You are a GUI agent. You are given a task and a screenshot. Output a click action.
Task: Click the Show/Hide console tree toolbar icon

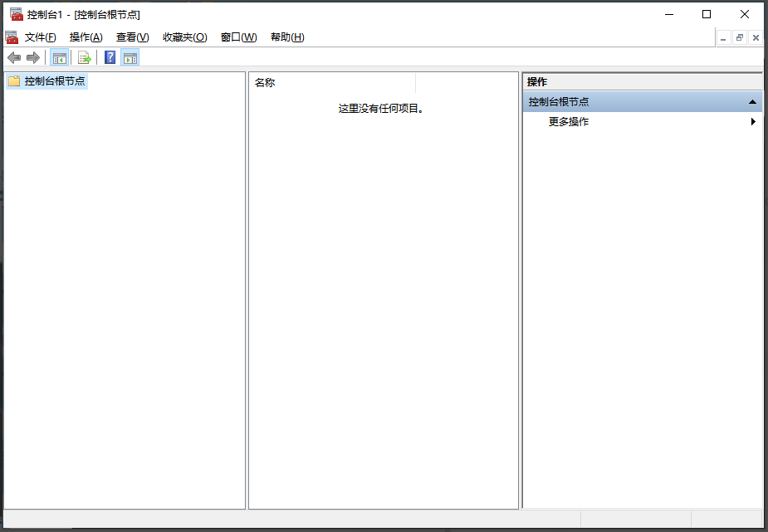[x=59, y=56]
